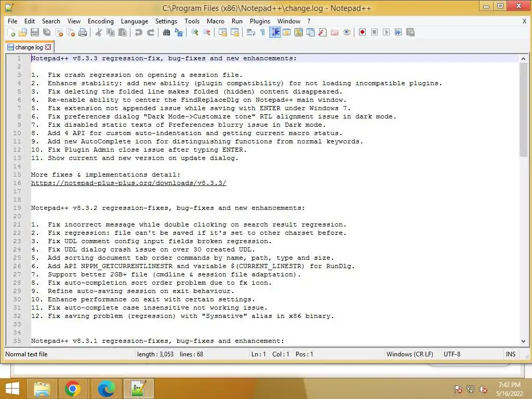Click the Save Recorded Macro icon
The image size is (532, 399).
[x=410, y=32]
